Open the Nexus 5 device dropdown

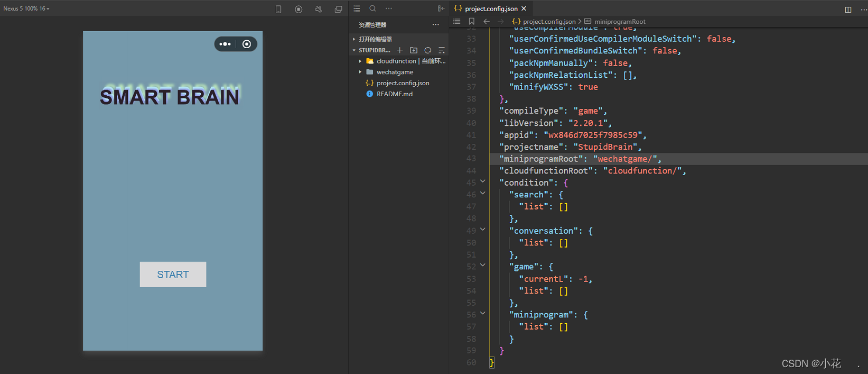[26, 8]
